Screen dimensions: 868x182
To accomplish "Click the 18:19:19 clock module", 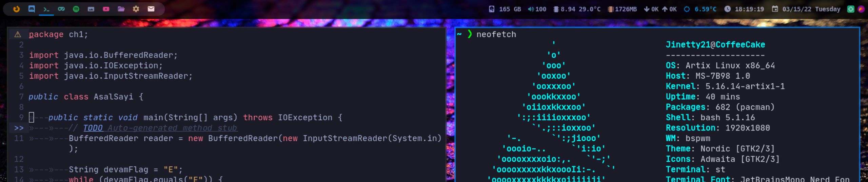I will pyautogui.click(x=745, y=9).
